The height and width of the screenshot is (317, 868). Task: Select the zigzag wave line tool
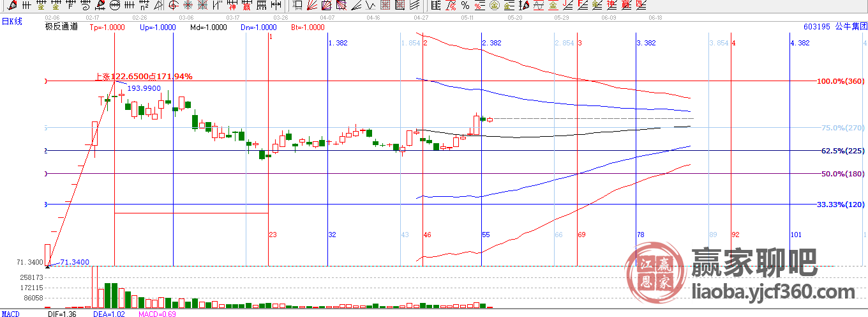[x=370, y=5]
